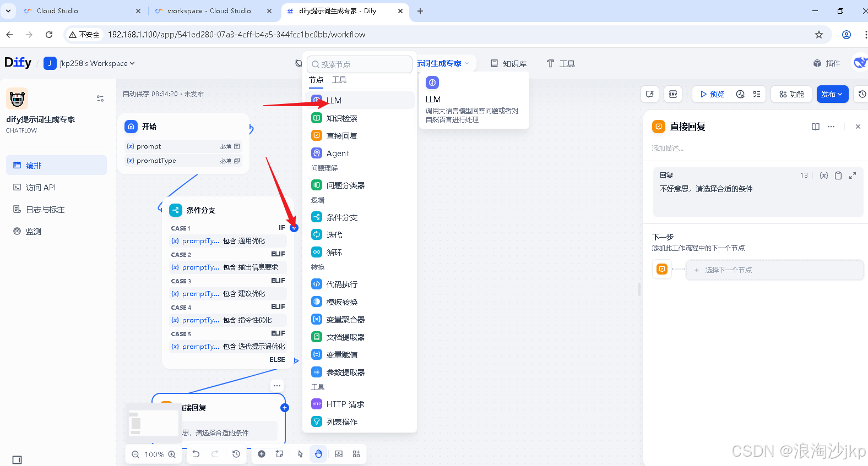Viewport: 868px width, 466px height.
Task: Open the more options menu in 直接回复 panel
Action: point(831,127)
